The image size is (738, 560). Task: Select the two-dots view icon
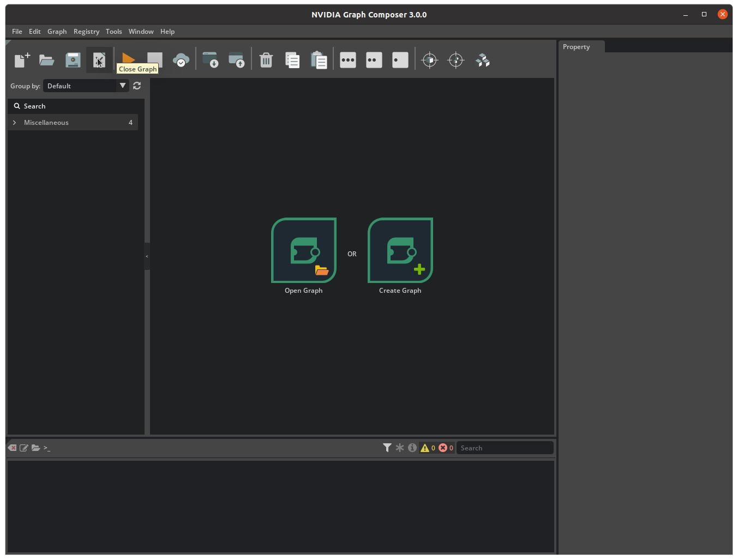374,60
